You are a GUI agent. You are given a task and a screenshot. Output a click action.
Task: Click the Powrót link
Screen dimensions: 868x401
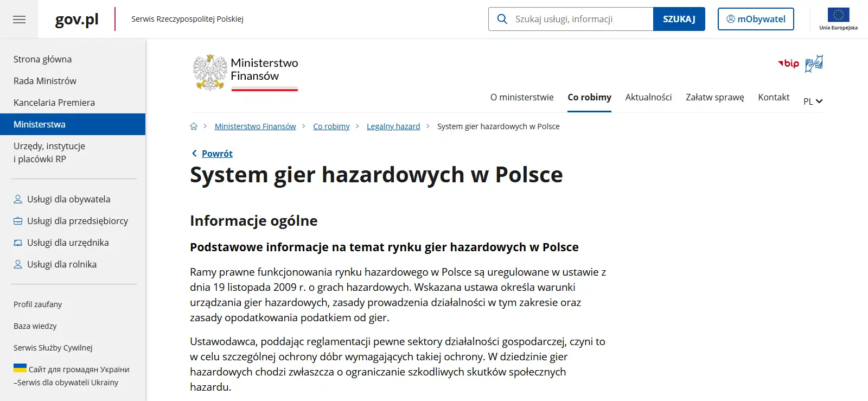pyautogui.click(x=217, y=154)
